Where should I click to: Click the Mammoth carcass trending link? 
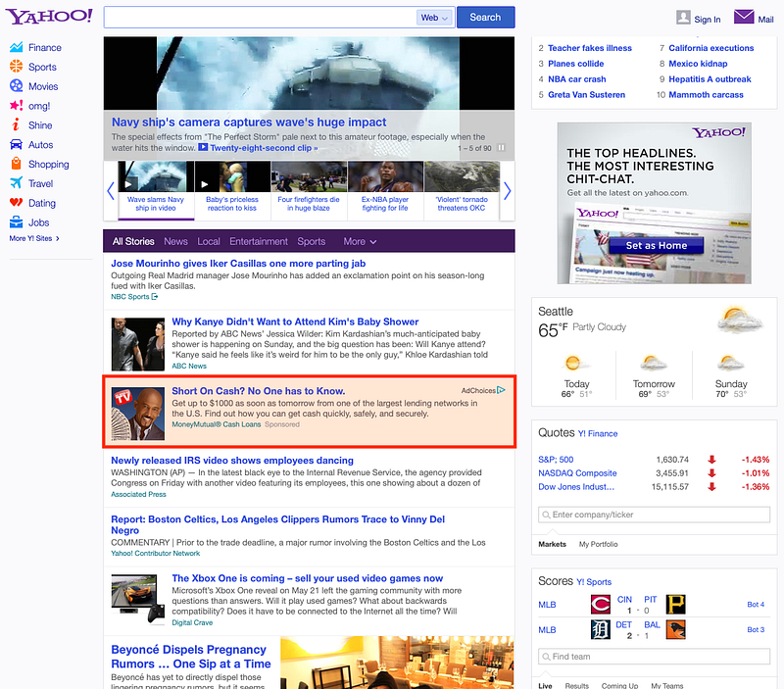[706, 94]
